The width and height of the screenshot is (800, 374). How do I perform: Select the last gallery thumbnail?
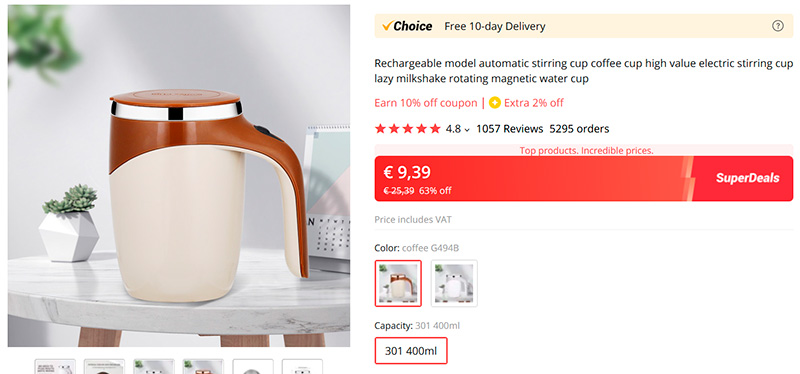302,366
